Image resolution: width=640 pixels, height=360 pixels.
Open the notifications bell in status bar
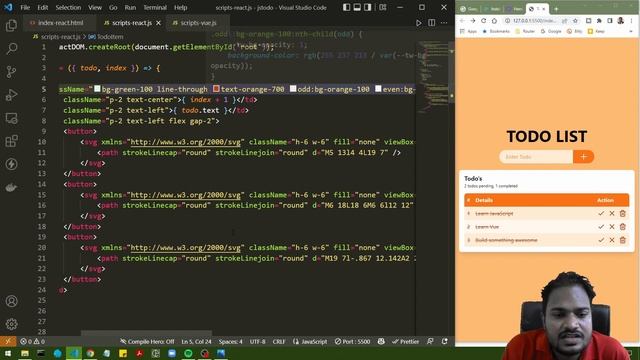click(444, 341)
